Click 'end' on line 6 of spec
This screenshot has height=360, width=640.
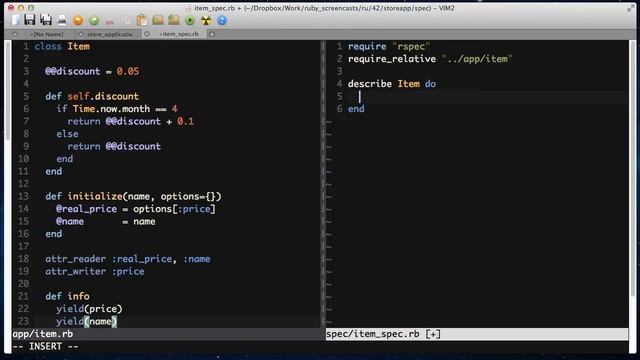[x=356, y=109]
